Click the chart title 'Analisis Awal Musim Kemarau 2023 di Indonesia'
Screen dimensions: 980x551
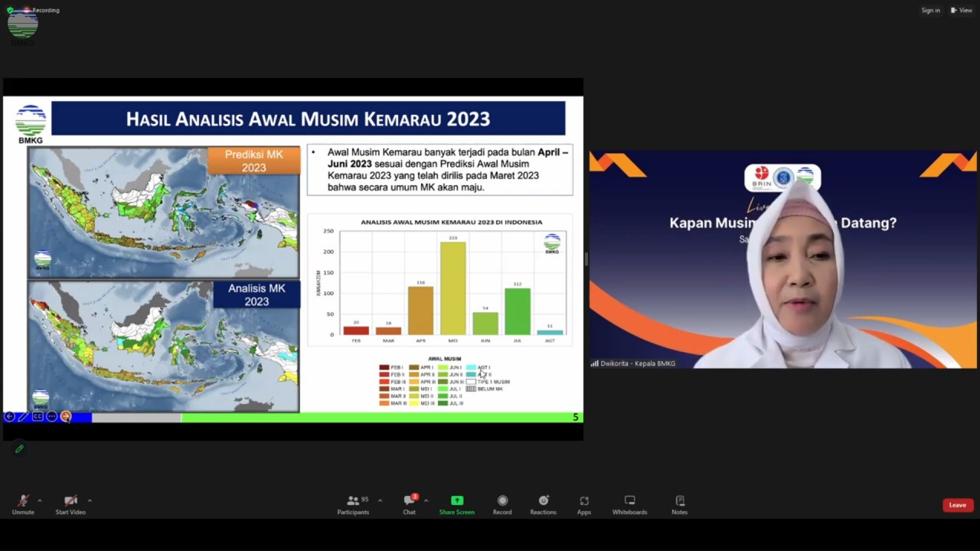coord(452,223)
